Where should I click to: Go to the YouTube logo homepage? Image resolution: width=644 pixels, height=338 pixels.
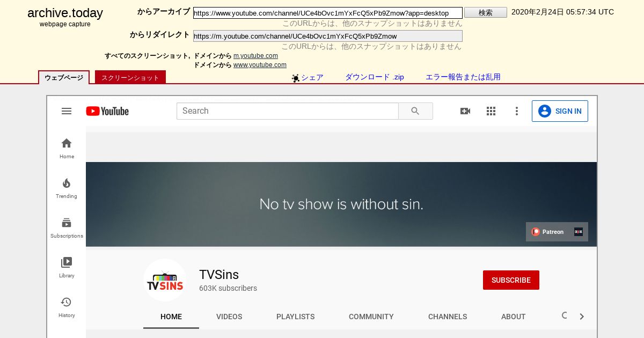[107, 111]
